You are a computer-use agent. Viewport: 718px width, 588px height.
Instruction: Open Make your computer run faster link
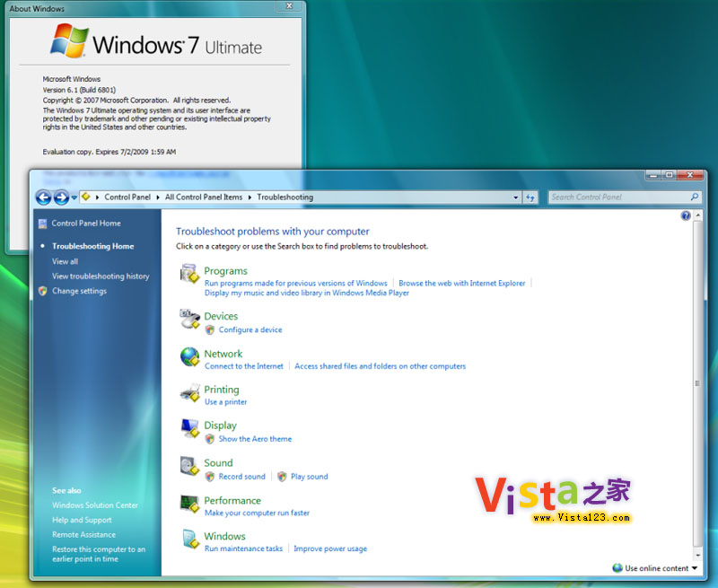coord(257,513)
